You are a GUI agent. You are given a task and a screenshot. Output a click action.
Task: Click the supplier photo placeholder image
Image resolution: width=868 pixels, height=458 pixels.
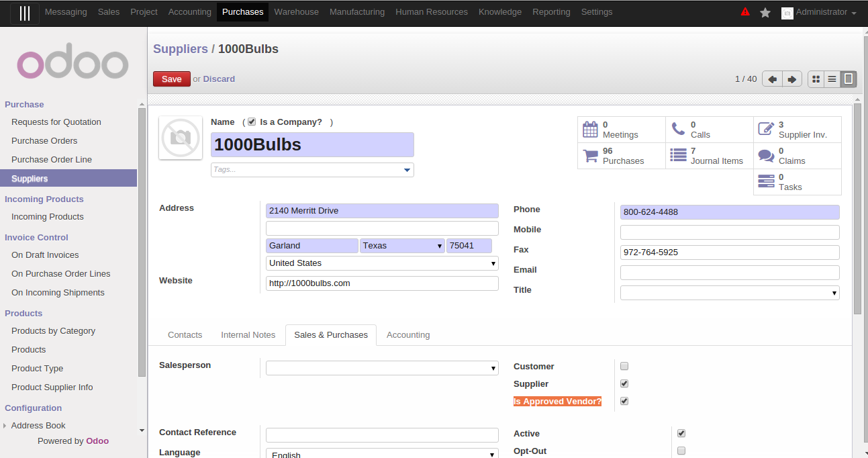point(181,138)
